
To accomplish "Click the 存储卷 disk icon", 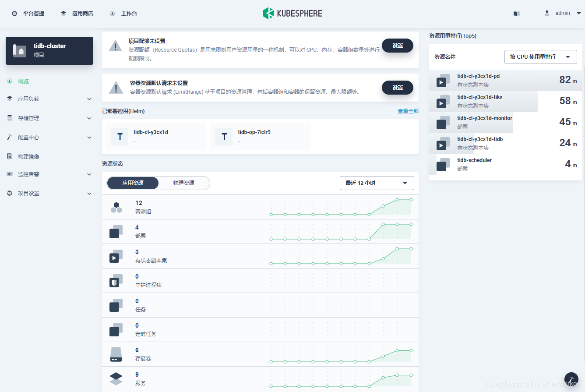I will pyautogui.click(x=116, y=354).
